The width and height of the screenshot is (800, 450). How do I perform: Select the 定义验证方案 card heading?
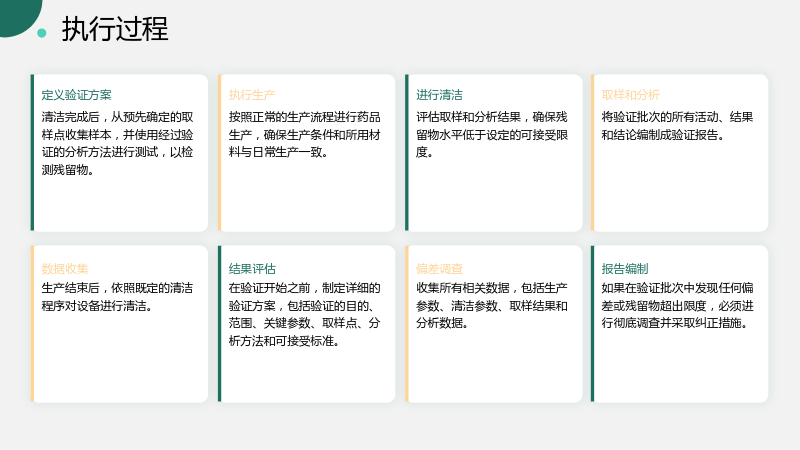77,95
